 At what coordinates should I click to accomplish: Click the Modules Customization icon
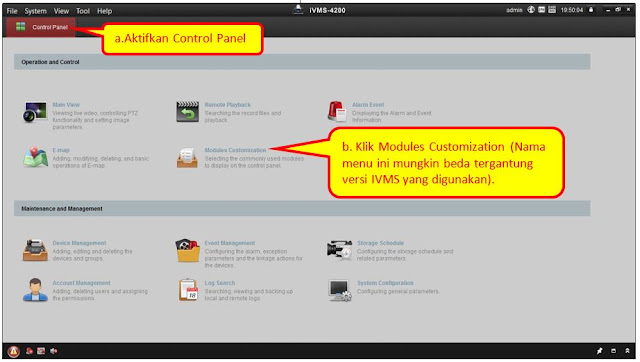click(x=187, y=158)
